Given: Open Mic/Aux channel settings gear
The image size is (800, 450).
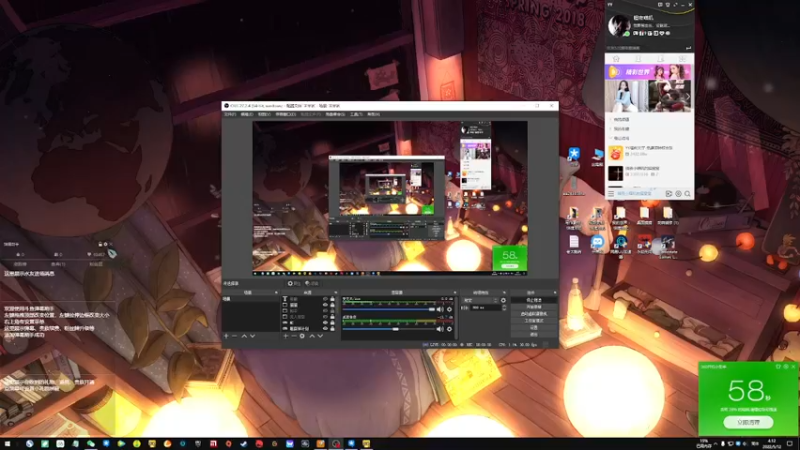Looking at the screenshot, I should point(449,310).
